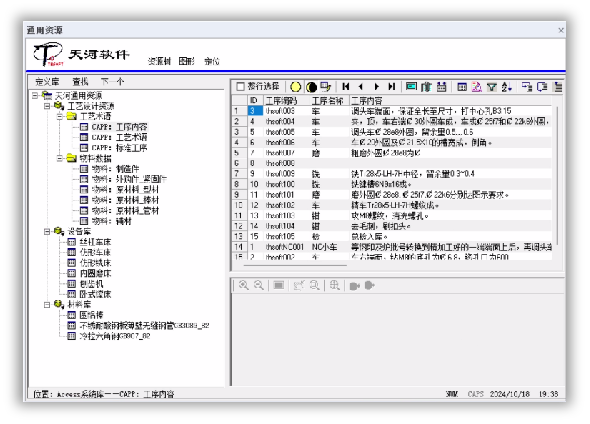Click the 下一个 button
The width and height of the screenshot is (590, 424).
point(112,81)
